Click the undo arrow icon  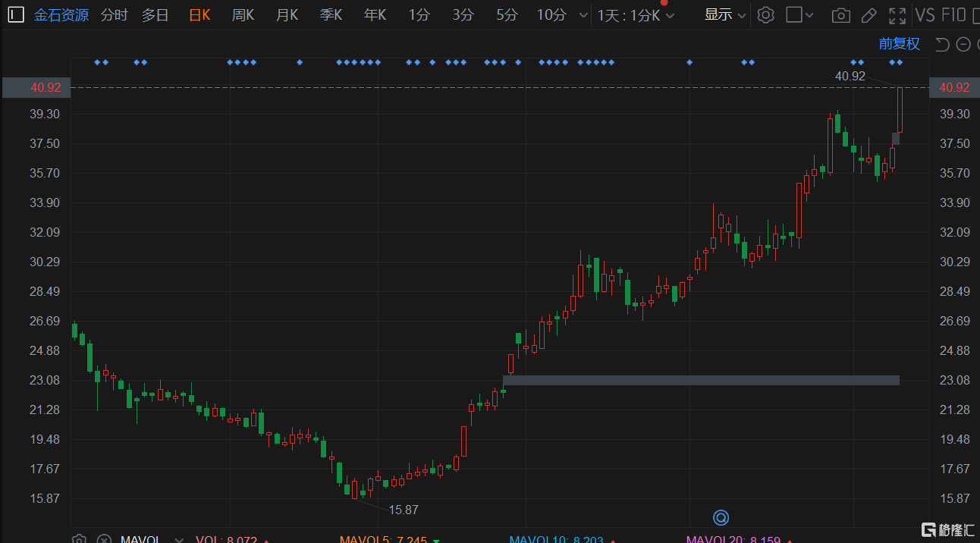[942, 44]
